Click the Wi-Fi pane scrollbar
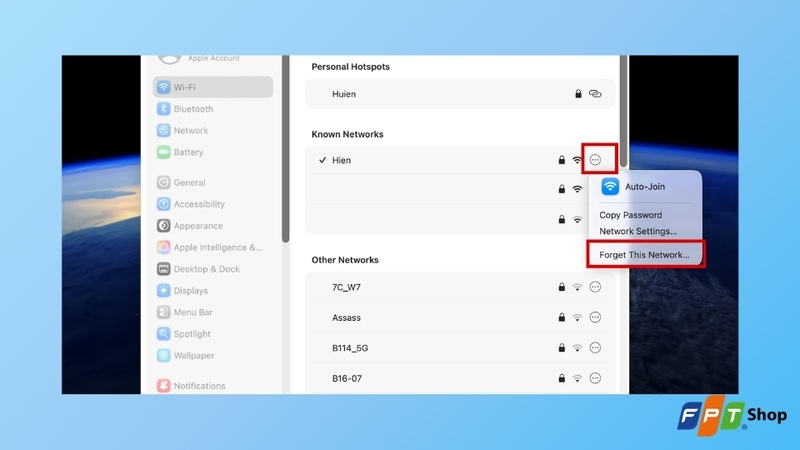Viewport: 800px width, 450px height. [623, 110]
